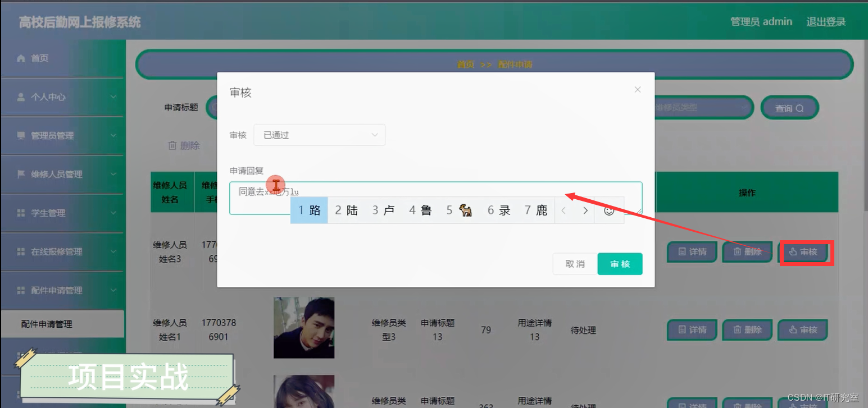Screen dimensions: 868x408
Task: Open 详情 for 维修人员姓名1 row
Action: click(x=692, y=330)
